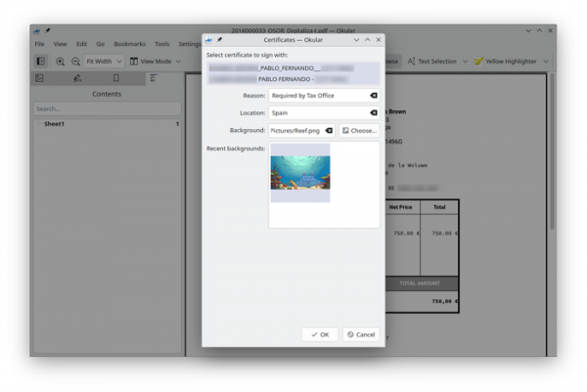Open the Thumbnails sidebar tab icon

tap(39, 78)
